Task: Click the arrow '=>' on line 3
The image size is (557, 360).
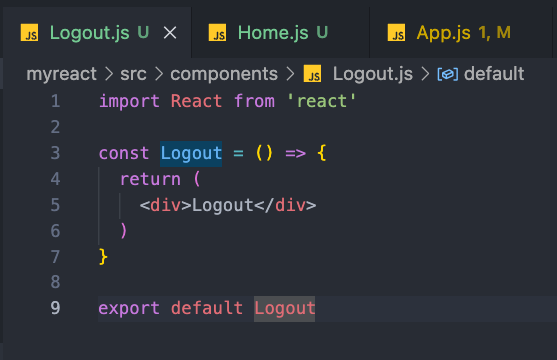Action: (x=296, y=154)
